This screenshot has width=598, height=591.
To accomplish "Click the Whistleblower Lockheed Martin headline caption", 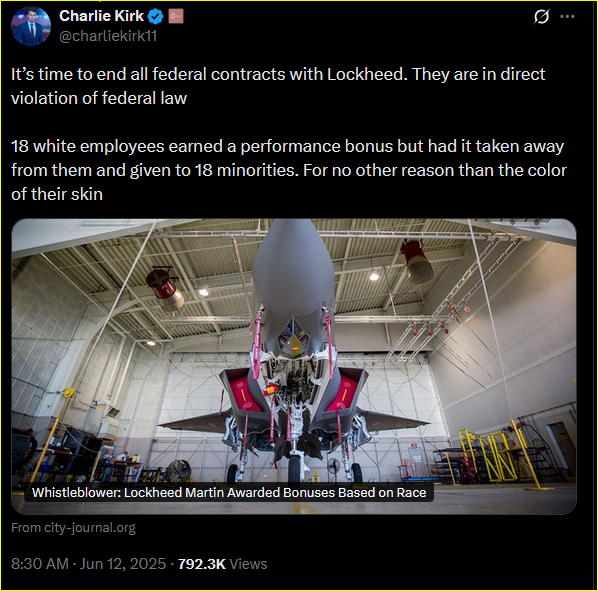I will (x=229, y=492).
